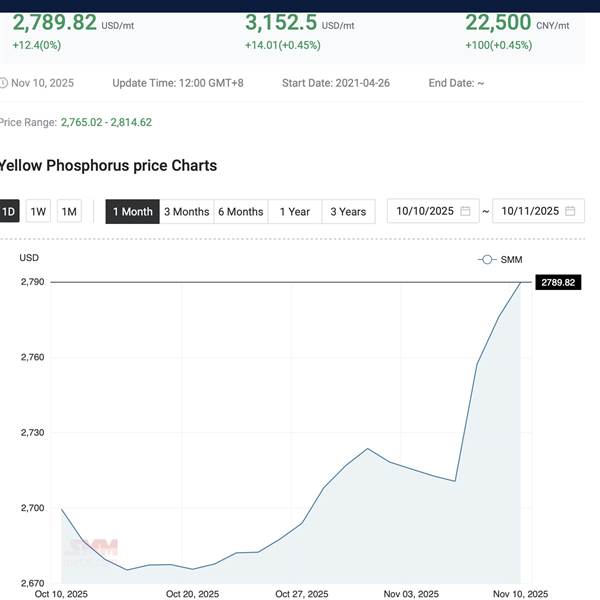Image resolution: width=600 pixels, height=600 pixels.
Task: Switch chart to 1 Year range
Action: (x=294, y=211)
